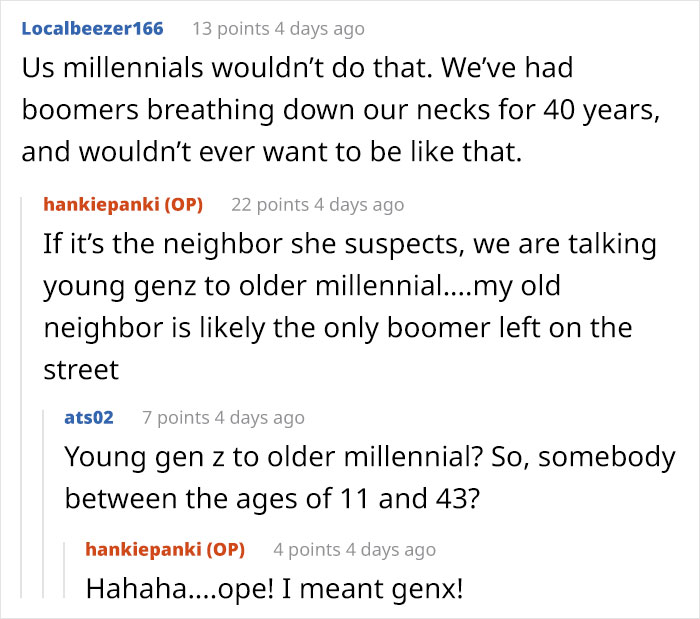Open hankiepanki profile on the 22 points comment
Viewport: 700px width, 619px height.
[100, 205]
